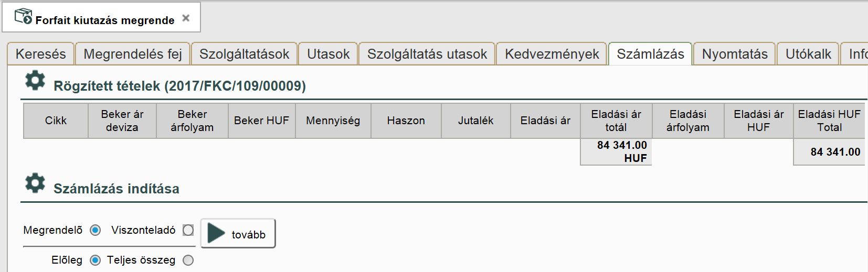Switch to Szolgáltatás utasok tab
The image size is (868, 272).
coord(427,54)
